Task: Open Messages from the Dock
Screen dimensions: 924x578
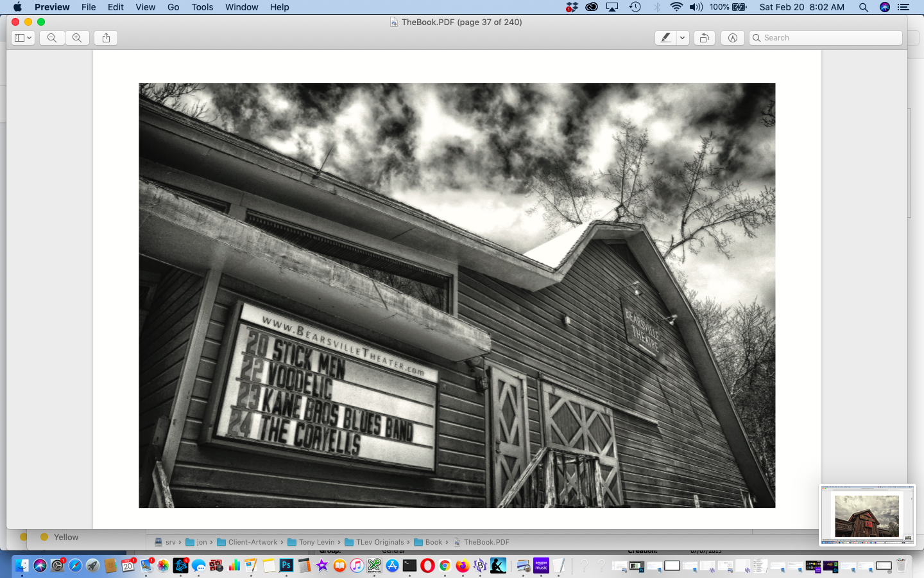Action: (x=198, y=565)
